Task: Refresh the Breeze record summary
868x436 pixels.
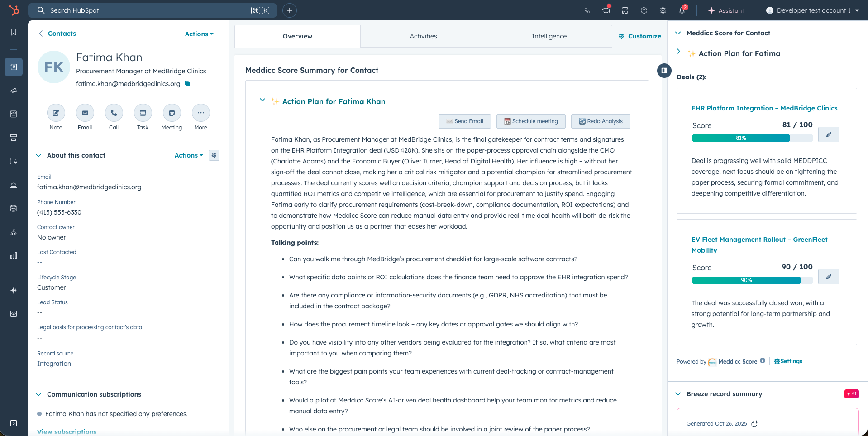Action: [x=754, y=424]
